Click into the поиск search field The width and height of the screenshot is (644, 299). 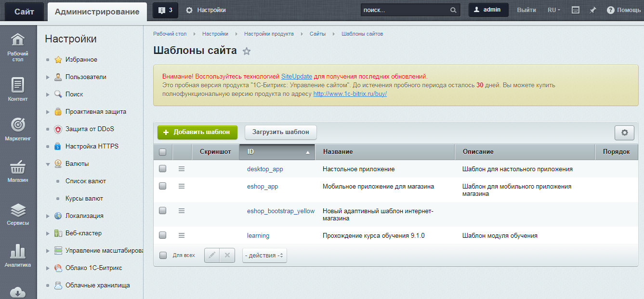(405, 10)
